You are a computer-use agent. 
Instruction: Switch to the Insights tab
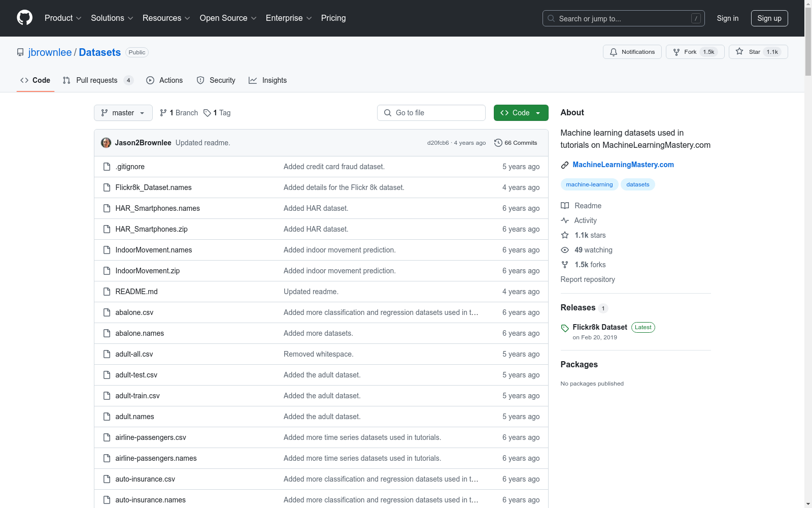268,80
